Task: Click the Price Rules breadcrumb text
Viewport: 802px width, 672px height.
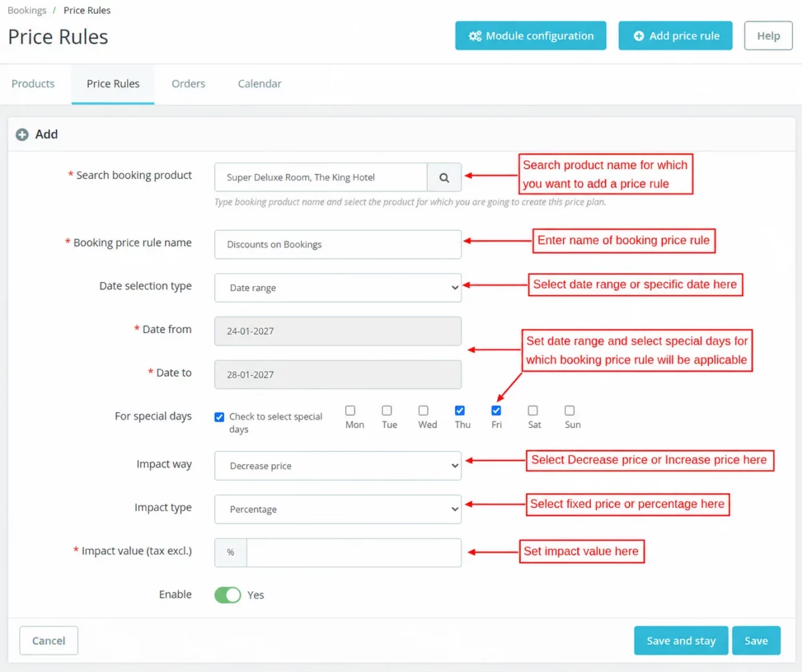Action: (88, 11)
